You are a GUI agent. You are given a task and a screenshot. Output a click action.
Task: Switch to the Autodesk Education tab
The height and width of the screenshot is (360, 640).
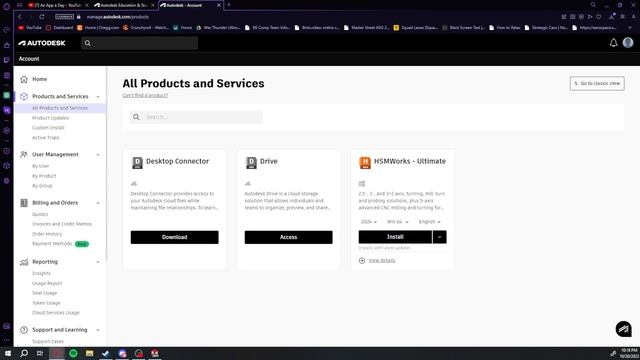point(124,5)
